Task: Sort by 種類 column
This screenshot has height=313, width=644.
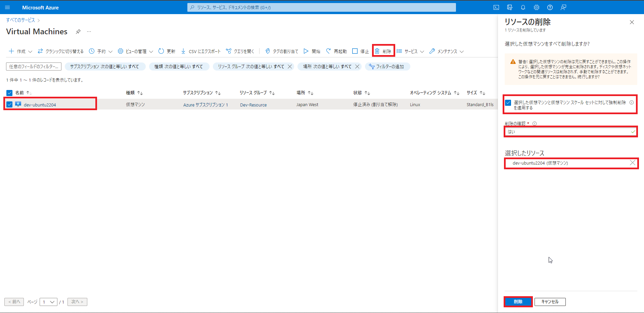Action: (x=134, y=93)
